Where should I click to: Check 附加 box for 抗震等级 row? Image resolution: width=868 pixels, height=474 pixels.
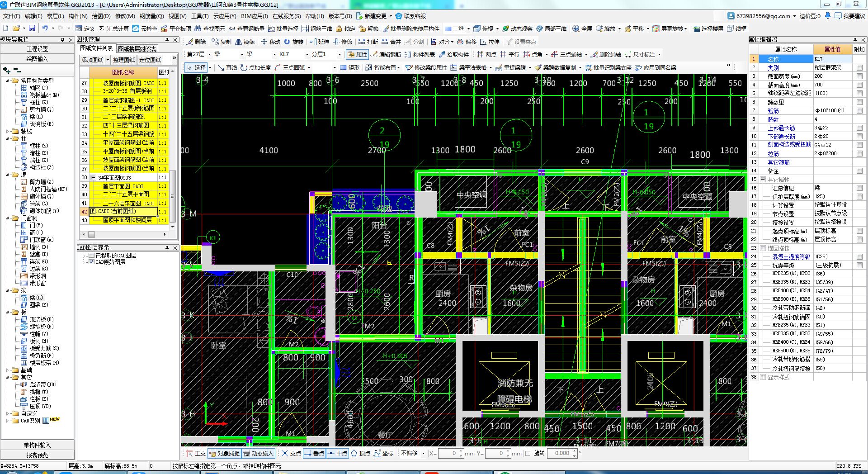(859, 265)
